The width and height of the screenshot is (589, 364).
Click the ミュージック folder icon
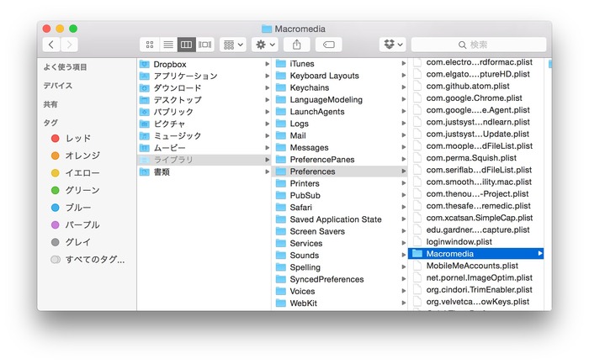[x=144, y=136]
